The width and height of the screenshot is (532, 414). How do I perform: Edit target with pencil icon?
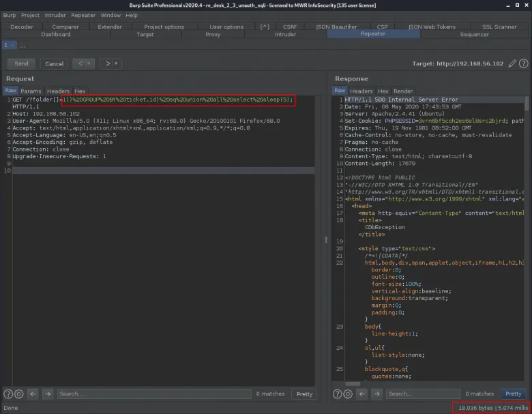(512, 63)
